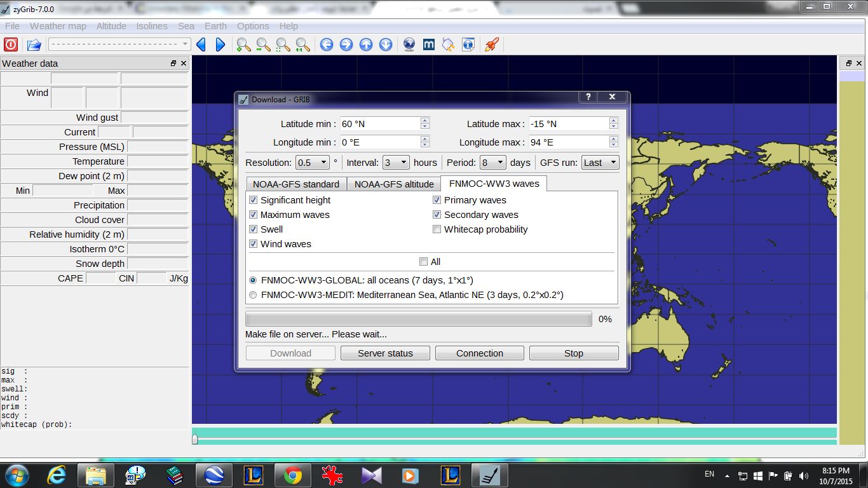Click icon left of the info icon
The height and width of the screenshot is (488, 868).
[449, 44]
